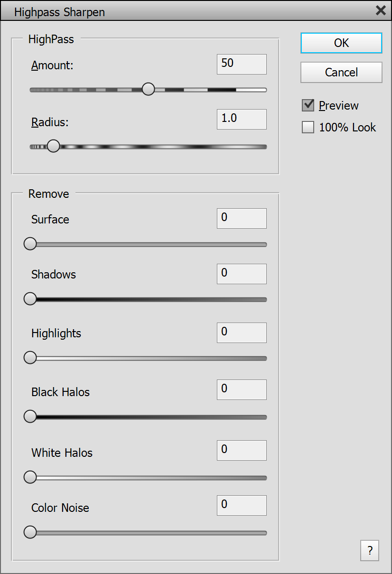Click the question mark help button
Image resolution: width=392 pixels, height=574 pixels.
pyautogui.click(x=370, y=551)
